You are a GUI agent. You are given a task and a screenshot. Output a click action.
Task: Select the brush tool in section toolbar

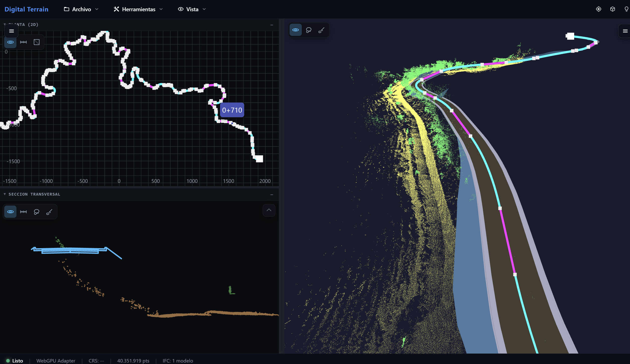[49, 212]
